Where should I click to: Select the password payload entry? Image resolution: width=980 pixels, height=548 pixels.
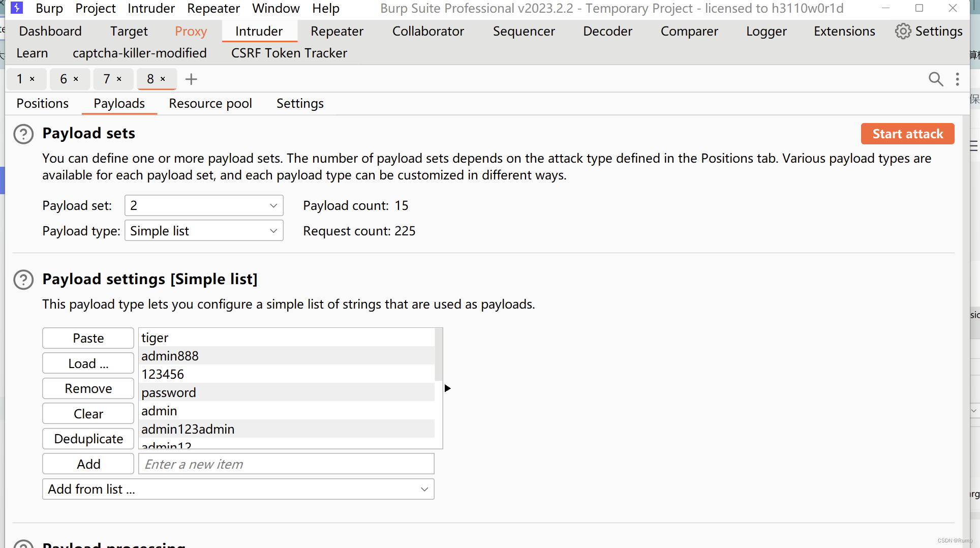click(287, 392)
